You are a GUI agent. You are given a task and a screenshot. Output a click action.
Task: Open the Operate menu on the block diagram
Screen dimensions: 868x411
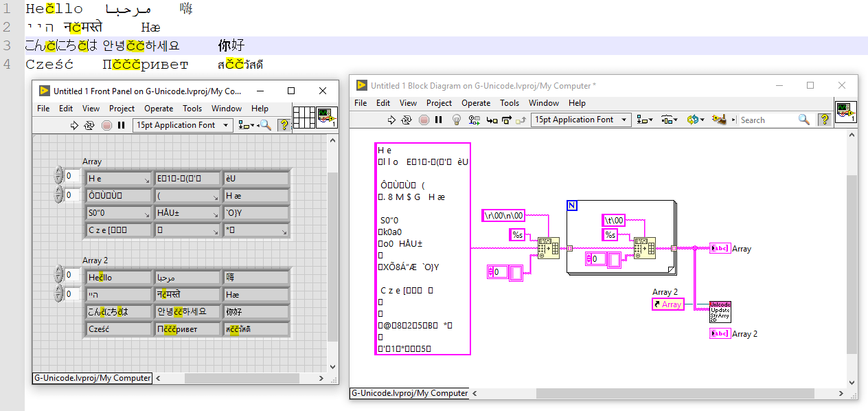(475, 103)
